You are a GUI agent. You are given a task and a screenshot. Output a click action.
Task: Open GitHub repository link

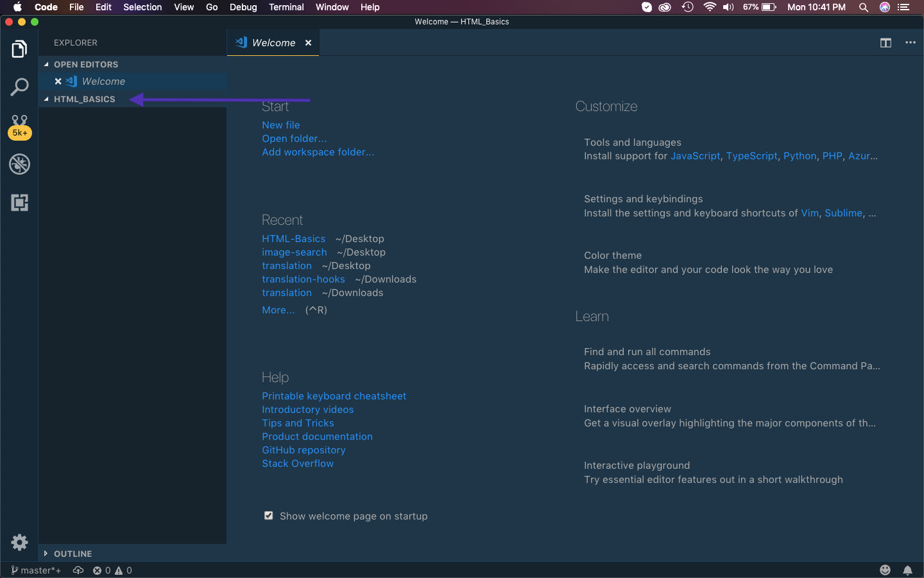(304, 450)
